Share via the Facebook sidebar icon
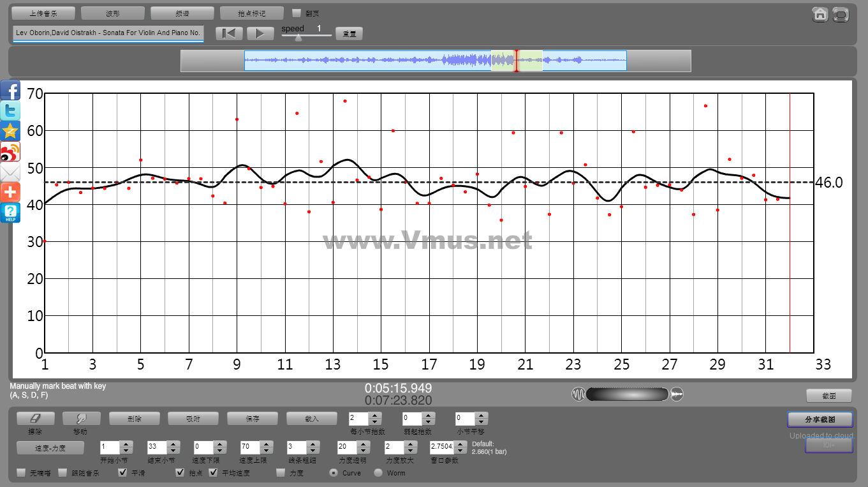The image size is (868, 487). pos(10,91)
